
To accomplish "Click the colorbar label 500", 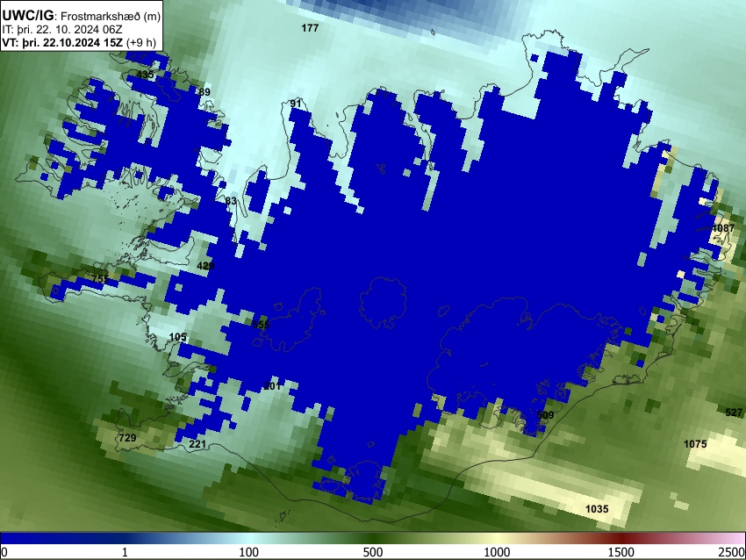I will [373, 552].
